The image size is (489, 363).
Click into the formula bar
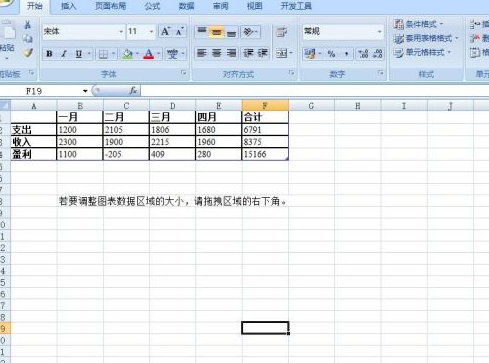coord(315,91)
